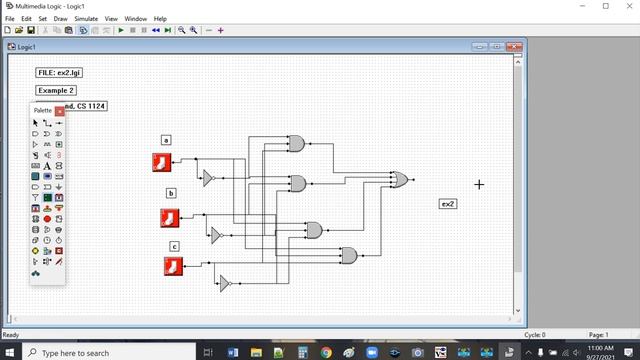Select the keyboard component in the Palette

point(36,166)
